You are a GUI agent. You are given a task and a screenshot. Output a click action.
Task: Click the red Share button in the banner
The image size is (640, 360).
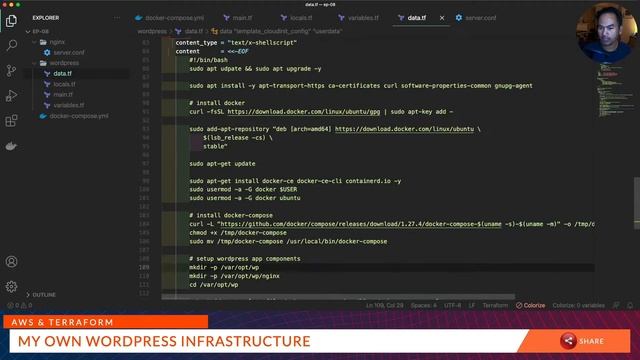(582, 341)
